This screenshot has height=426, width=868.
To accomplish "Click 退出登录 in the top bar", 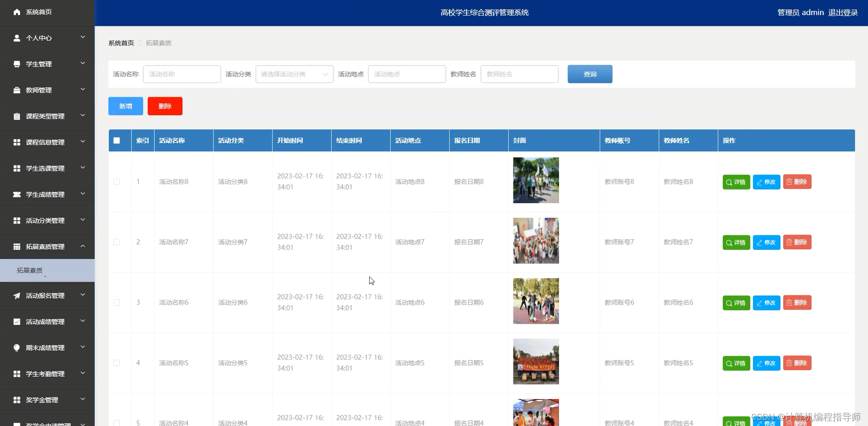I will 843,13.
